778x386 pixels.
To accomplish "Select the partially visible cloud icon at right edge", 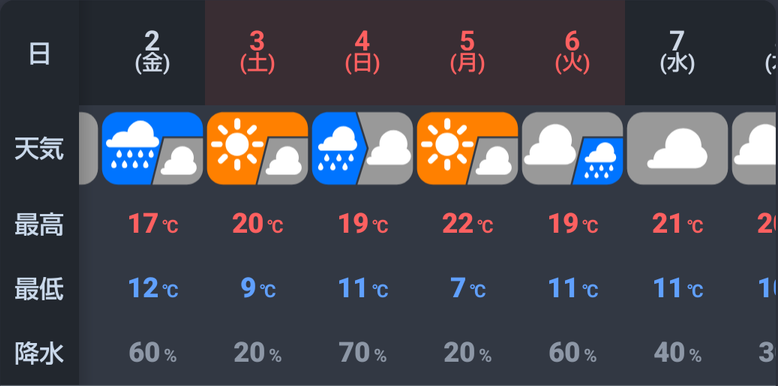I will tap(755, 148).
